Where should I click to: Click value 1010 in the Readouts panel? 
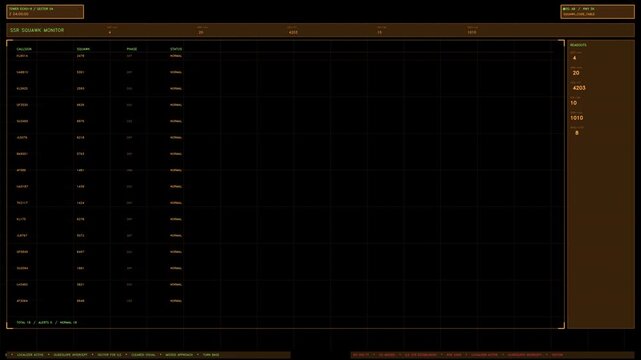point(577,118)
